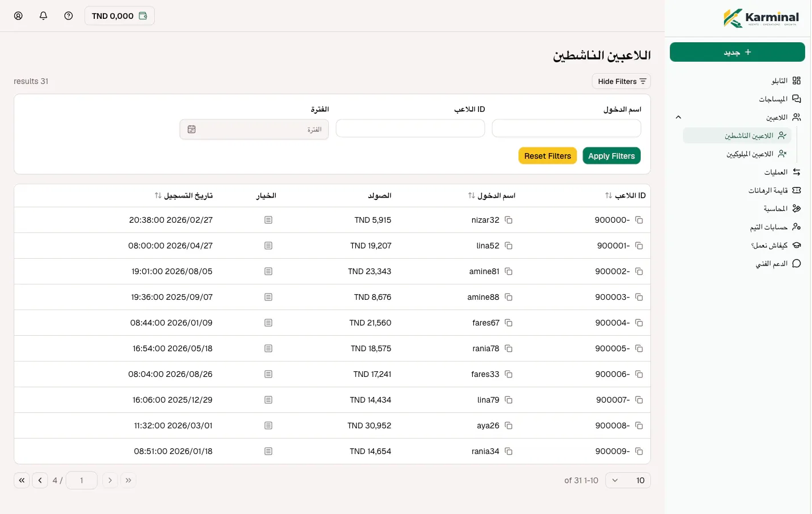
Task: Copy the player ID 900008-
Action: click(x=639, y=425)
